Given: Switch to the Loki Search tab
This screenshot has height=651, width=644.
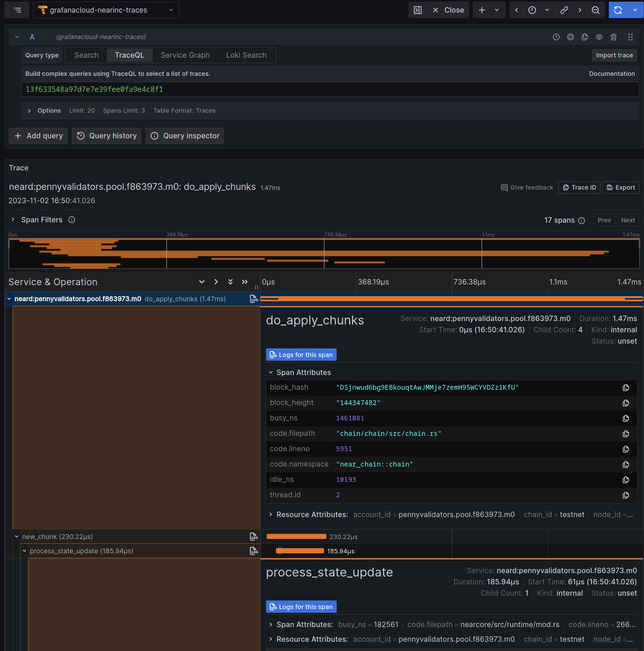Looking at the screenshot, I should 246,55.
